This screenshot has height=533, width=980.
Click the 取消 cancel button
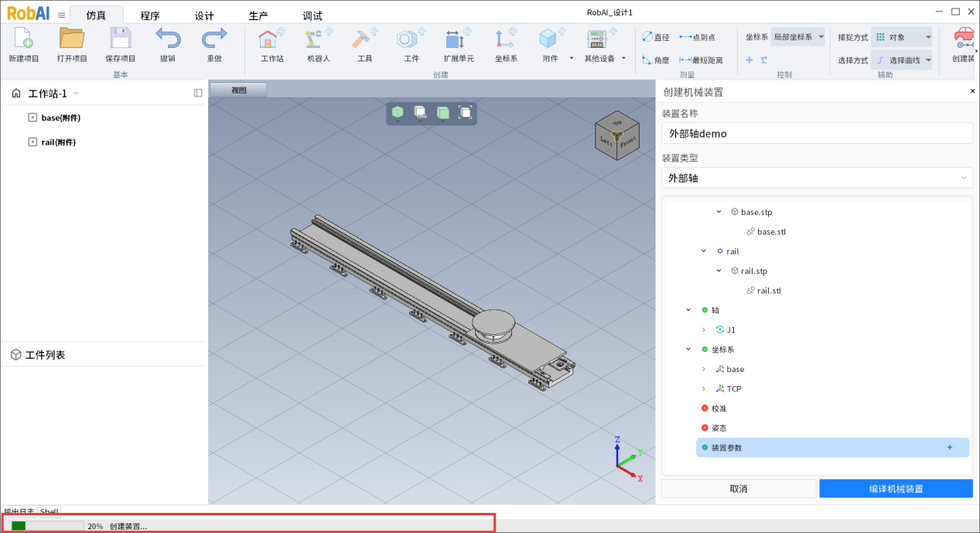[739, 488]
